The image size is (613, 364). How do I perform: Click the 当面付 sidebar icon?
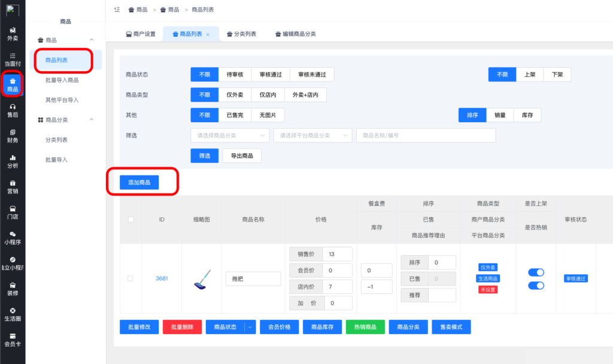click(x=12, y=59)
